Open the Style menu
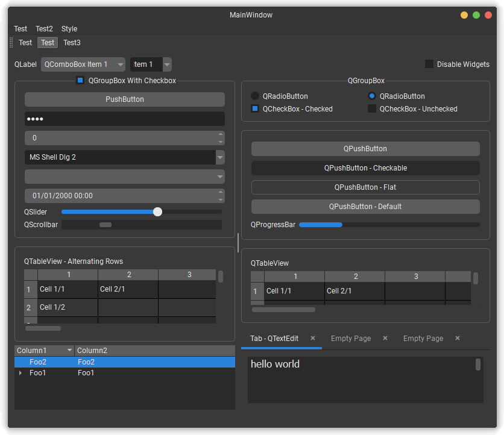 pos(69,28)
